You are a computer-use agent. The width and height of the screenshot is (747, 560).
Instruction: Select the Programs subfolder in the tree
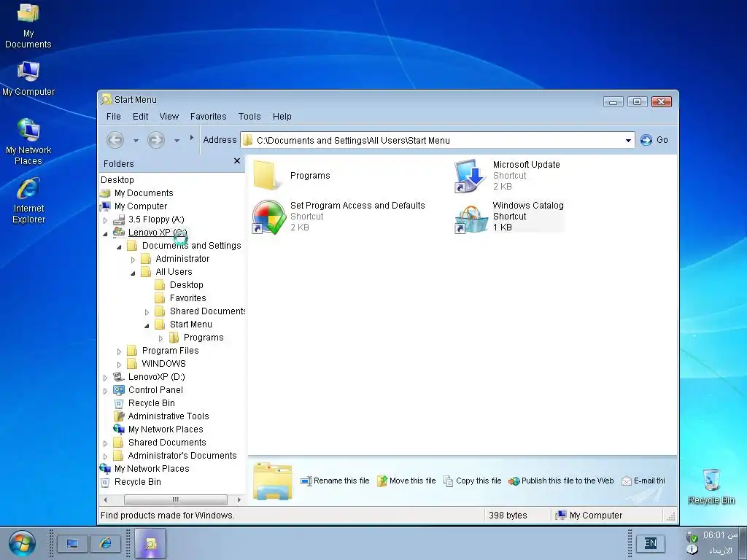point(204,338)
